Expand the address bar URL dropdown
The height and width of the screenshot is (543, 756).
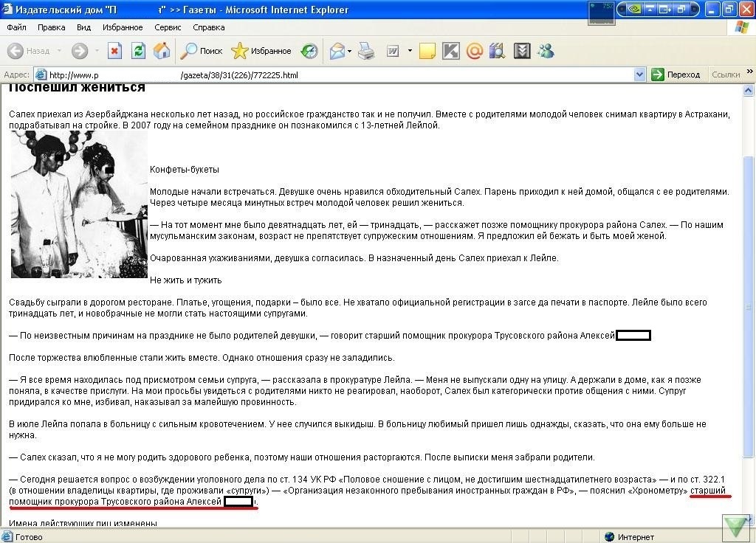tap(639, 75)
